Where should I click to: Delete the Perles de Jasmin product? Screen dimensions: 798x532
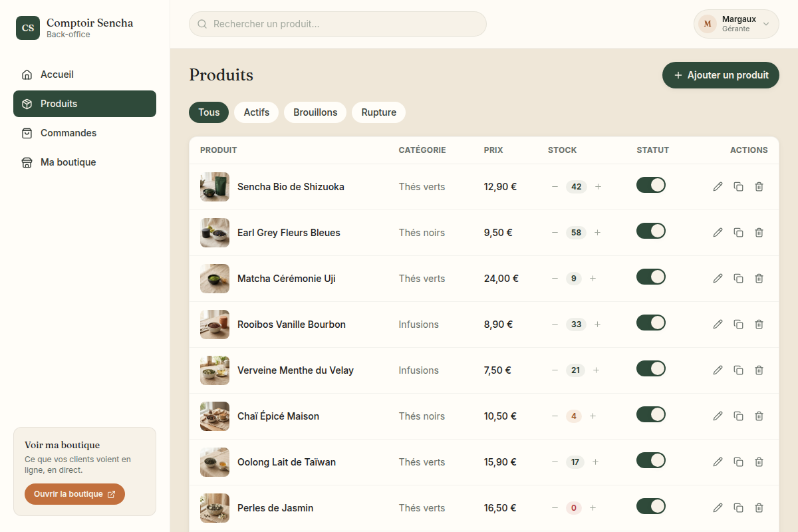point(759,508)
